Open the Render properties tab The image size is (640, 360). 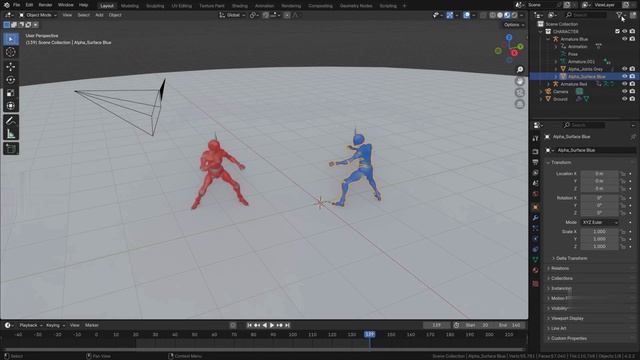536,152
